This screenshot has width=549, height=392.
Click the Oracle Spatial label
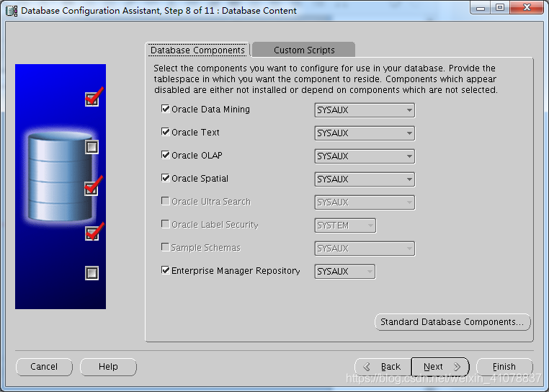(x=200, y=178)
